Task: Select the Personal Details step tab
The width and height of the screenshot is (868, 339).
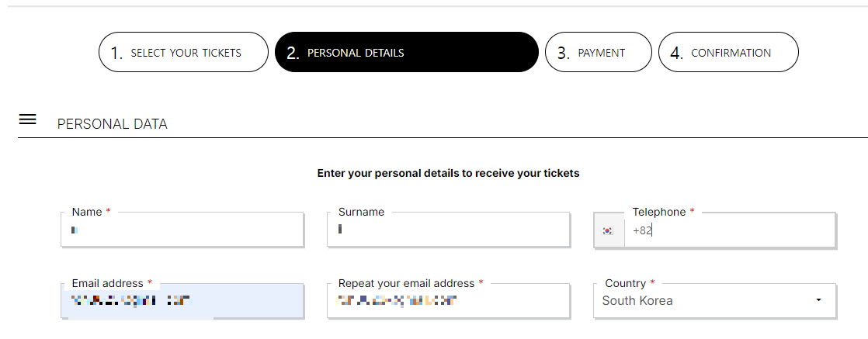Action: (406, 53)
